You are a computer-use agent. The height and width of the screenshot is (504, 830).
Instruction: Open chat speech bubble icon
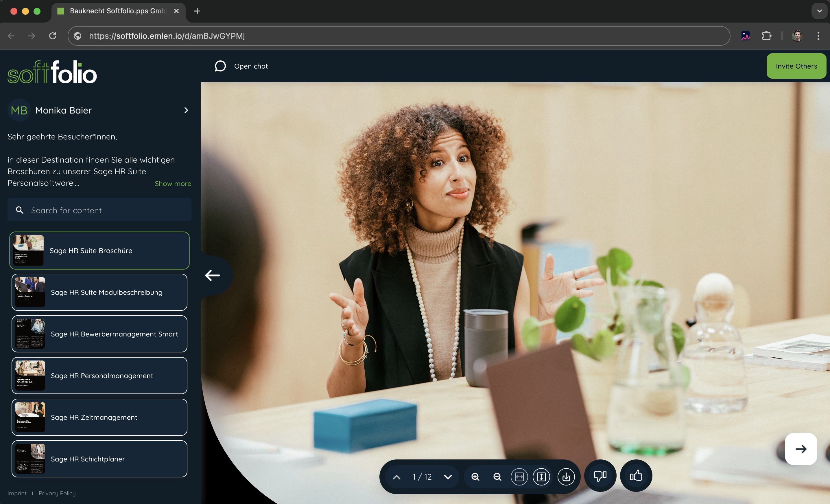(220, 66)
